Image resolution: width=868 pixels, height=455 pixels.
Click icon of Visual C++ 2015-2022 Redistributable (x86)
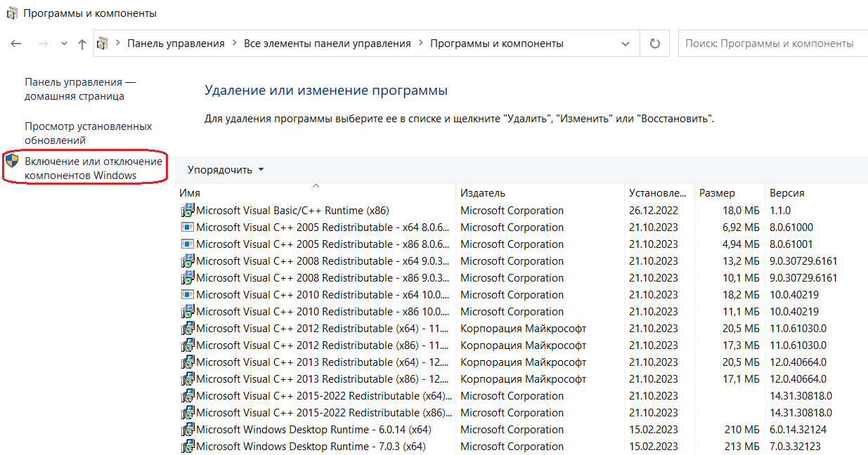click(188, 413)
